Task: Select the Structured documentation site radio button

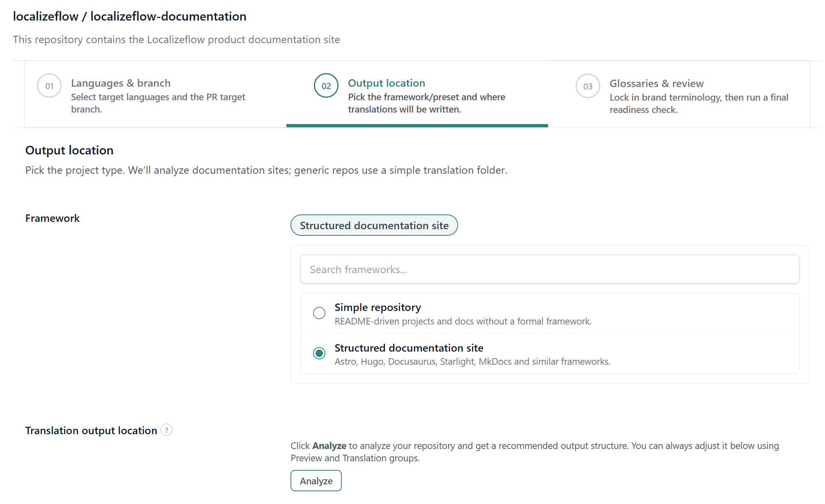Action: tap(319, 354)
